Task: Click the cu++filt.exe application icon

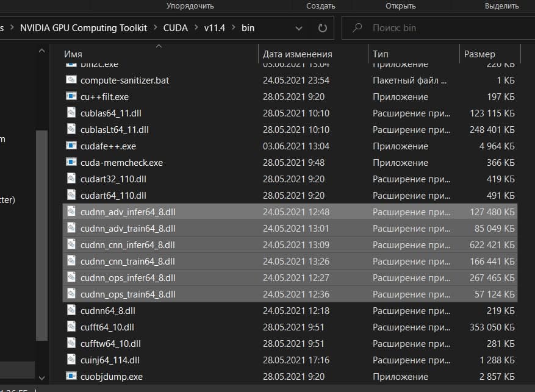Action: tap(71, 96)
